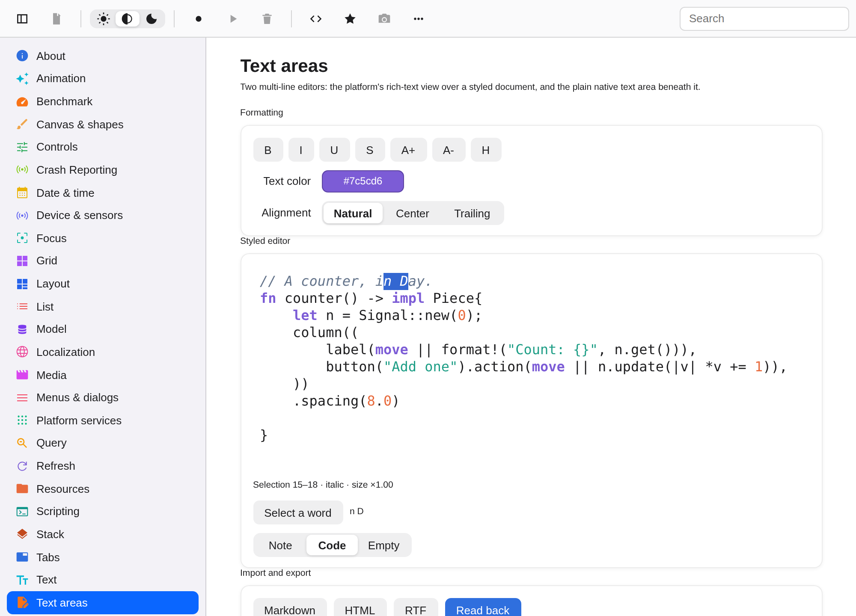Screen dimensions: 856x616
Task: Click the trash delete icon
Action: (x=267, y=19)
